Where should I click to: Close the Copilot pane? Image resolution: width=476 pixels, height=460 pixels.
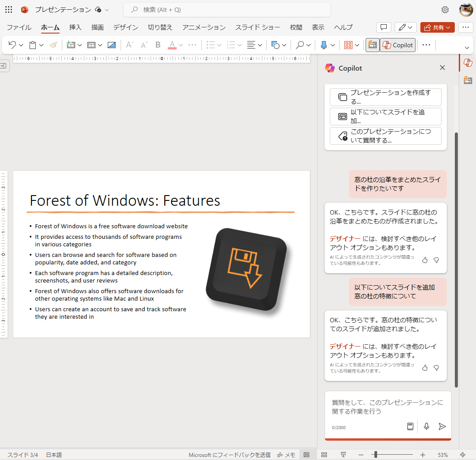[442, 68]
